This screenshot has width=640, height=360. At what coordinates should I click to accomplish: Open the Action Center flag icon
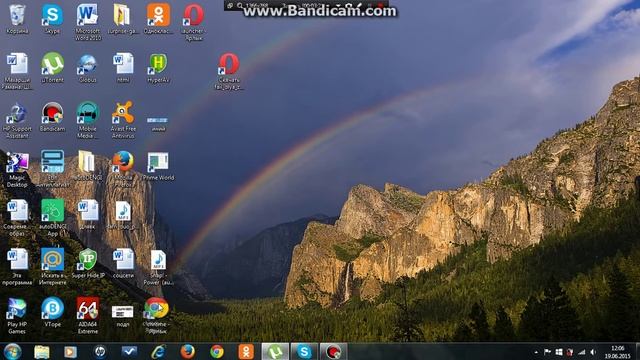(x=547, y=352)
